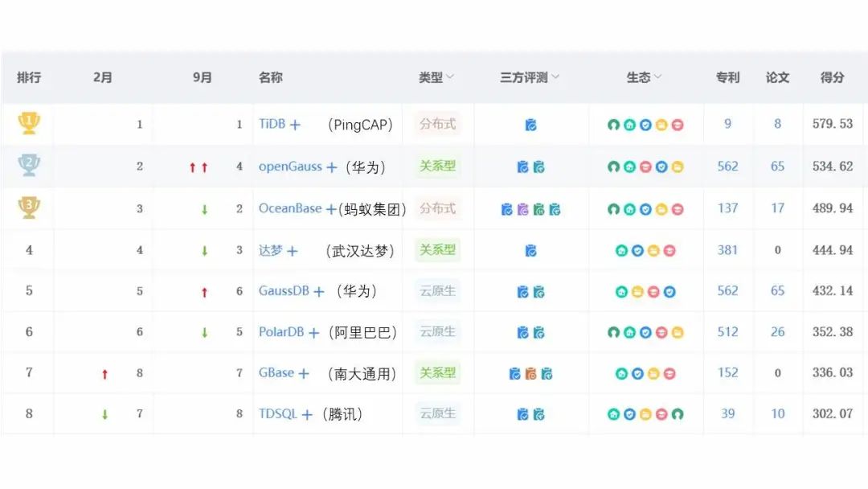
Task: Click the plus icon next to GaussDB
Action: 319,292
